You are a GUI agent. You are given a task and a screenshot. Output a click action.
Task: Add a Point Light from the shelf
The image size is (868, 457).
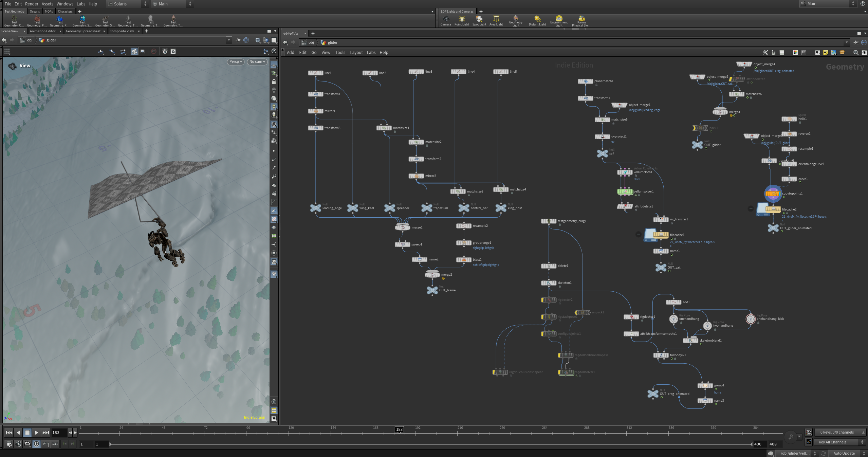pyautogui.click(x=462, y=21)
